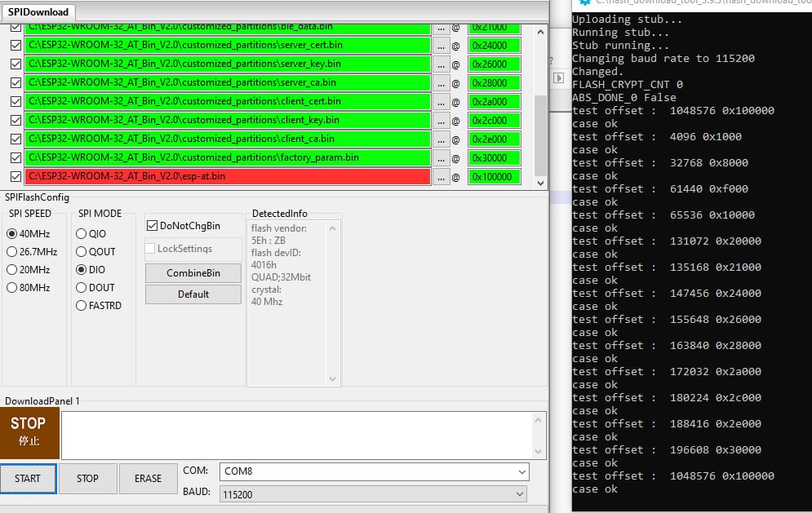The height and width of the screenshot is (513, 812).
Task: Browse for the esp-at.bin file path
Action: (441, 176)
